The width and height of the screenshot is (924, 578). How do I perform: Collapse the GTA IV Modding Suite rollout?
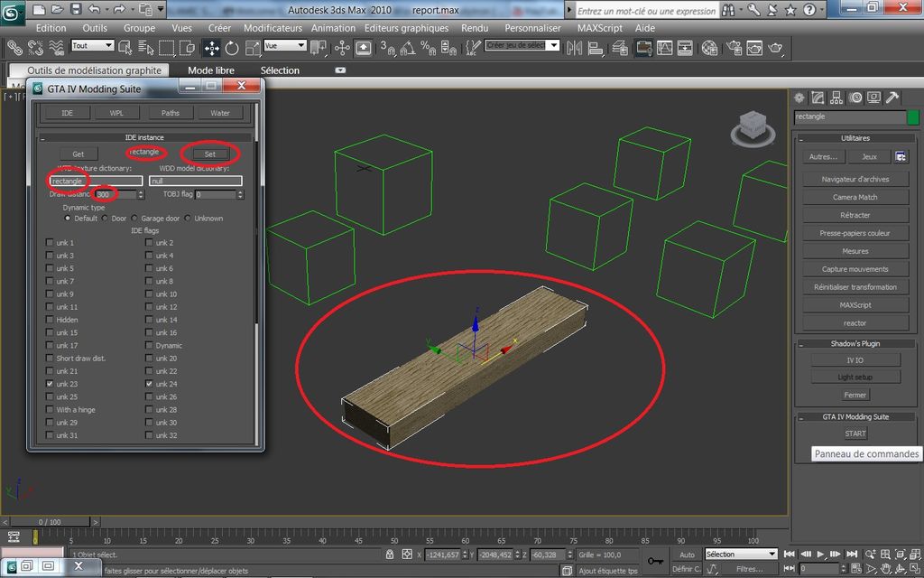click(x=801, y=417)
